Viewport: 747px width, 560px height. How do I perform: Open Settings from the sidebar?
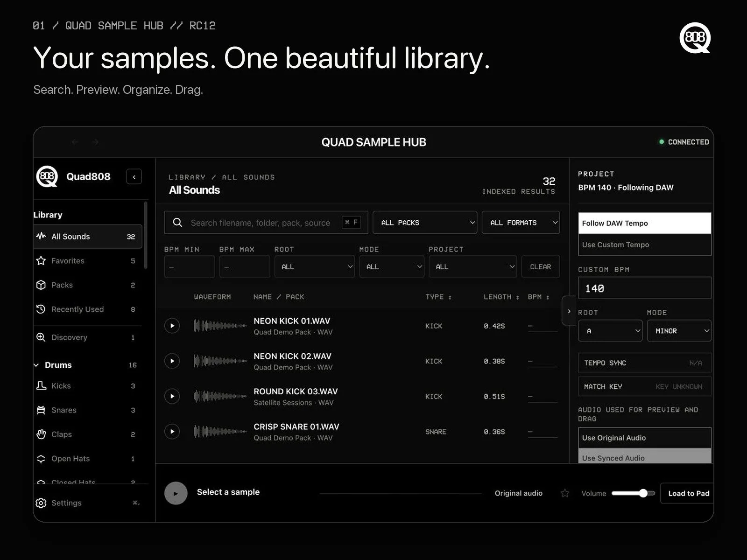point(88,503)
